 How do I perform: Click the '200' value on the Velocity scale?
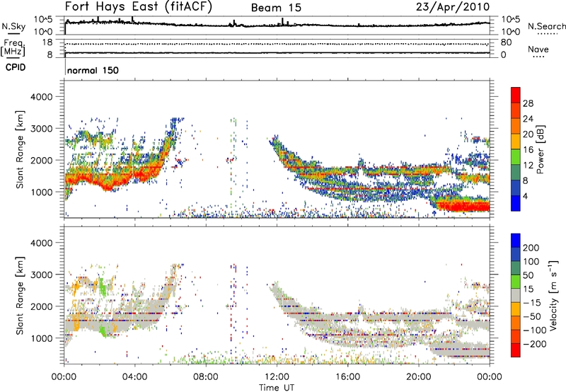(x=531, y=248)
